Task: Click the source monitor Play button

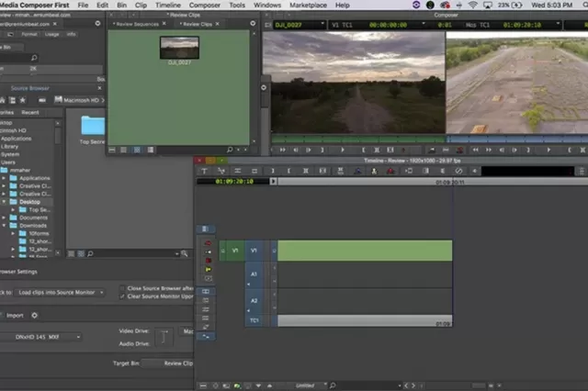Action: pos(343,150)
